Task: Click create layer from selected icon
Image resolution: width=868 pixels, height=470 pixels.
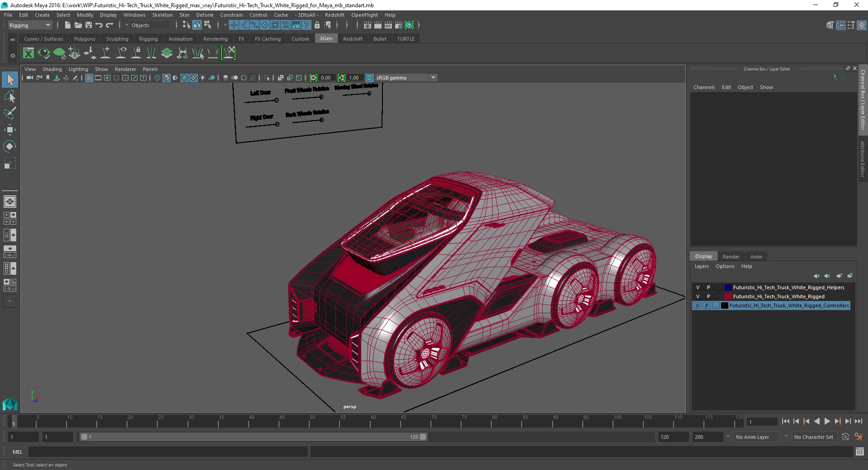Action: 850,276
